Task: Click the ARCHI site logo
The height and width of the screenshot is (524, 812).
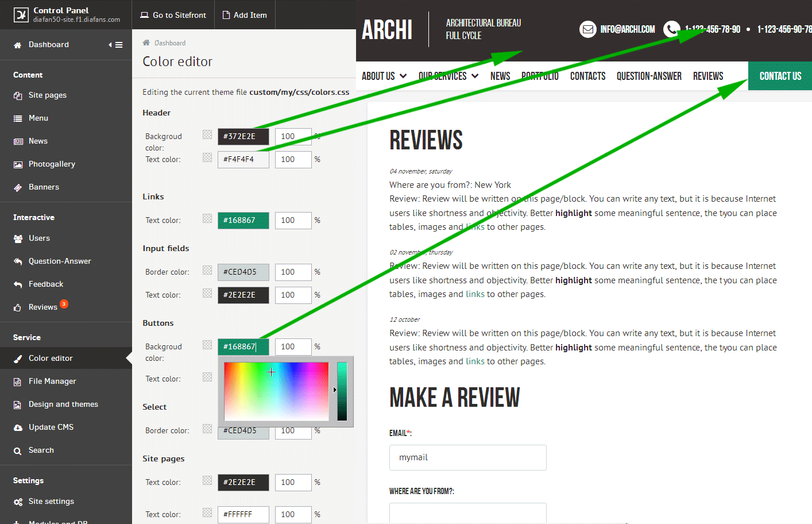Action: coord(387,30)
